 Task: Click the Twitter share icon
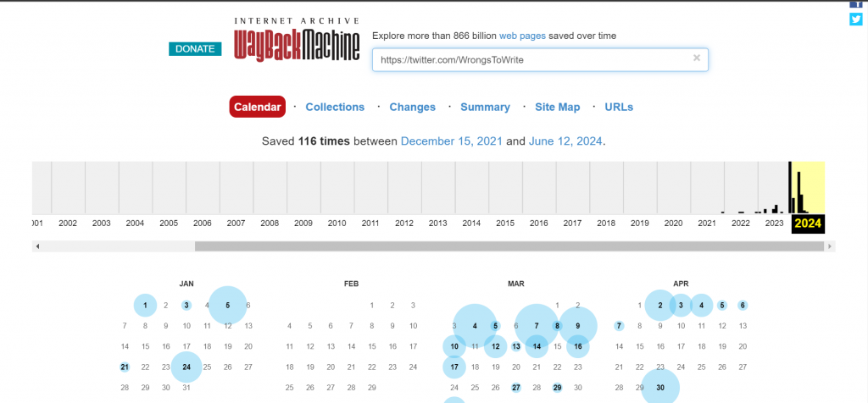[855, 19]
